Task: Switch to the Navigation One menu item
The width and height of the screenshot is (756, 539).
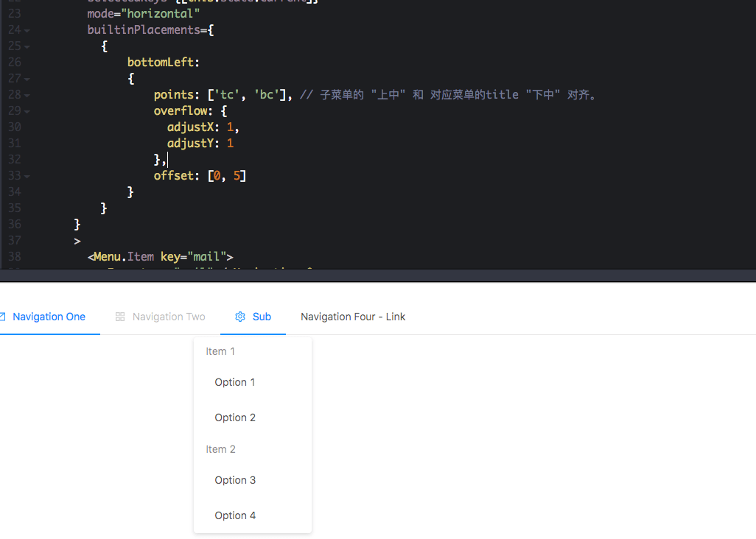Action: pyautogui.click(x=49, y=317)
